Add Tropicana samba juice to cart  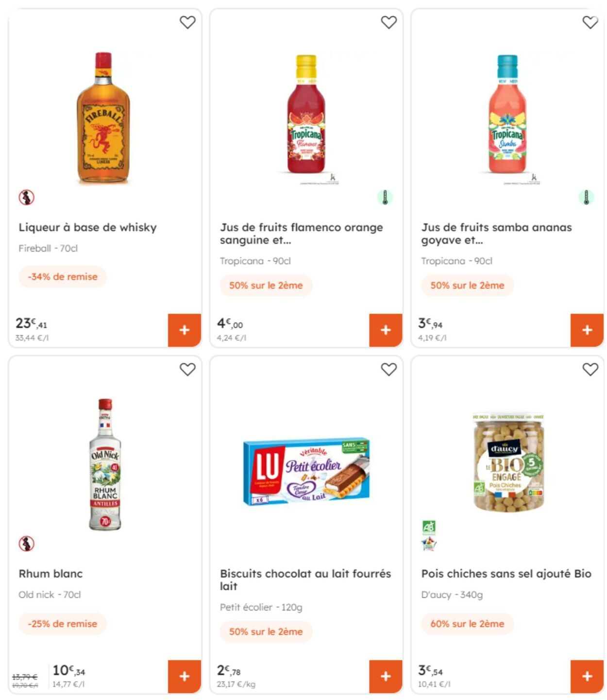[x=587, y=330]
